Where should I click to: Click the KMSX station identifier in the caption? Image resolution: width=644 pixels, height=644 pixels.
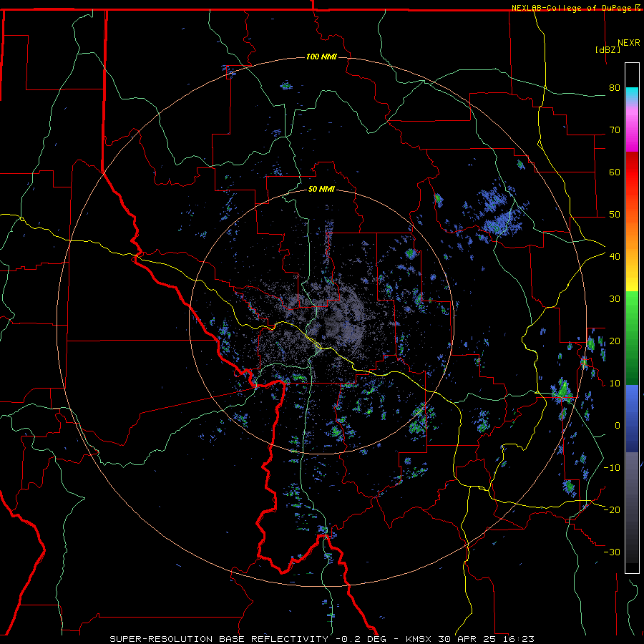[419, 639]
